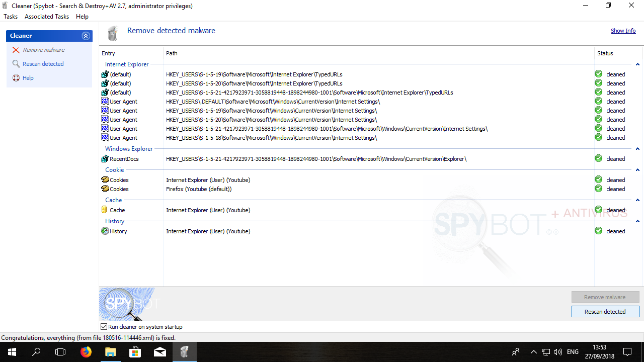This screenshot has width=644, height=362.
Task: Open Firefox from the taskbar
Action: pos(86,352)
